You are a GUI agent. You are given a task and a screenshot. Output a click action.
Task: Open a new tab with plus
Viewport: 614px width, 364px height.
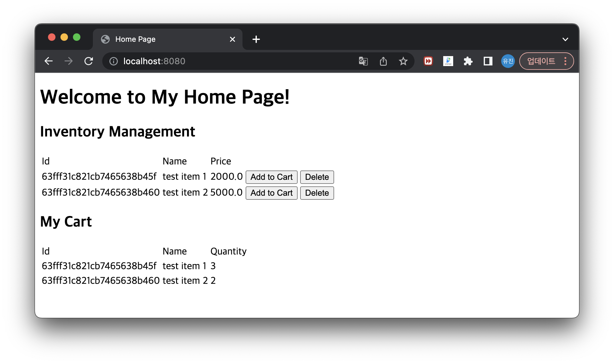coord(256,39)
